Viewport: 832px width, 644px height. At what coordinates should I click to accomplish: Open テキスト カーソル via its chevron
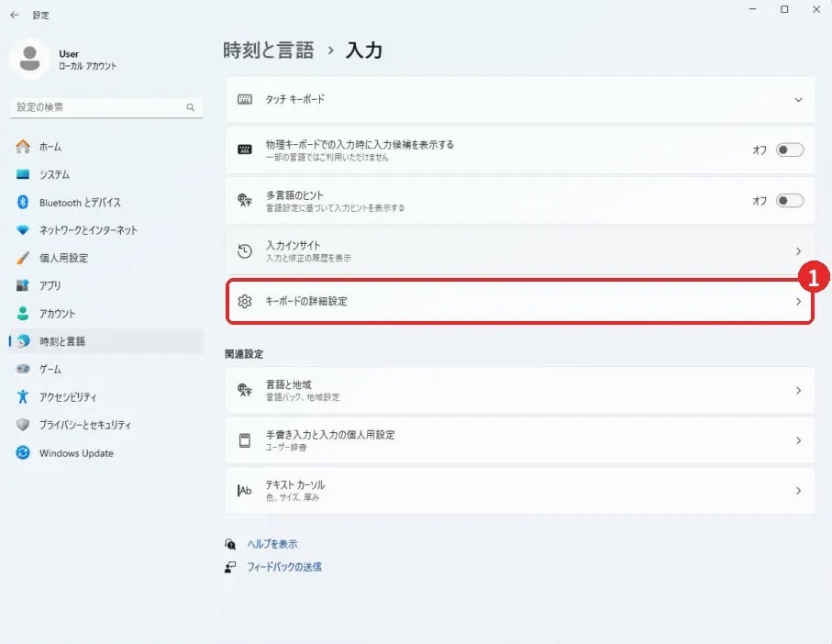pos(799,491)
